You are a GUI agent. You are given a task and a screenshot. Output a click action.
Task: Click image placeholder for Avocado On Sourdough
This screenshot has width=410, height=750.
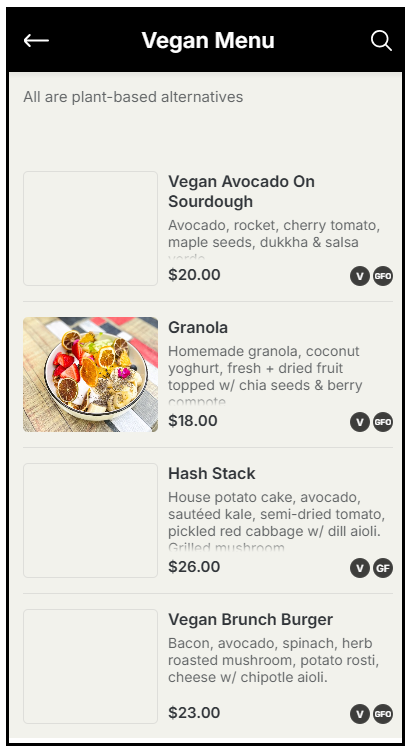pyautogui.click(x=90, y=229)
